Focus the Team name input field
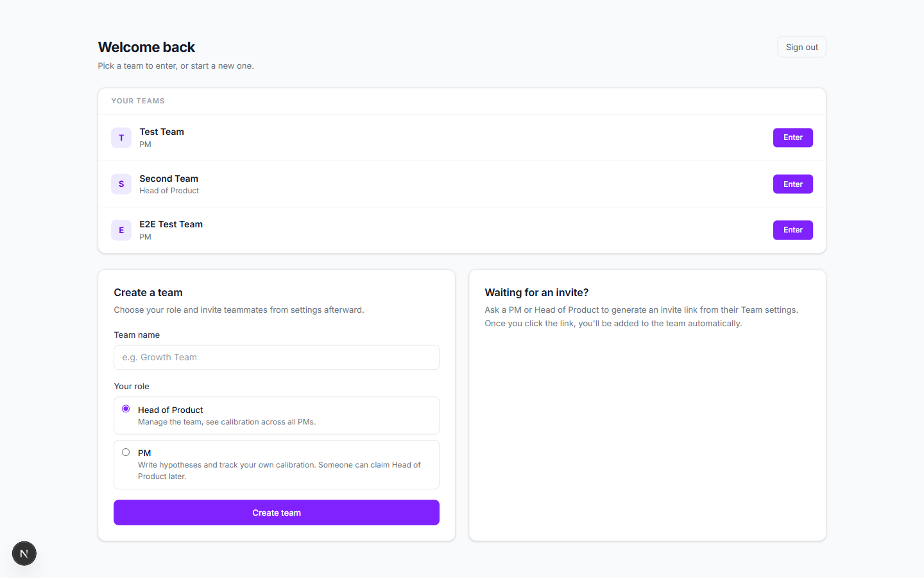Image resolution: width=924 pixels, height=578 pixels. tap(277, 357)
